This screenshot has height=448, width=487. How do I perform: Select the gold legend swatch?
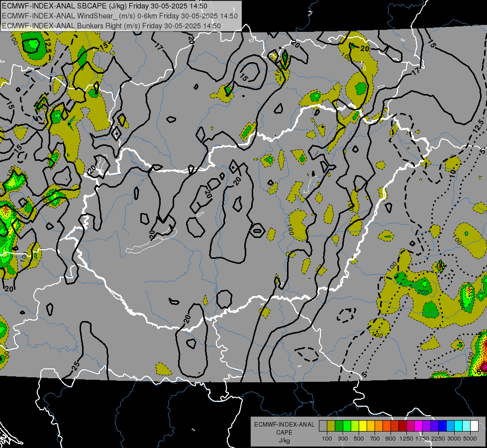tap(371, 426)
